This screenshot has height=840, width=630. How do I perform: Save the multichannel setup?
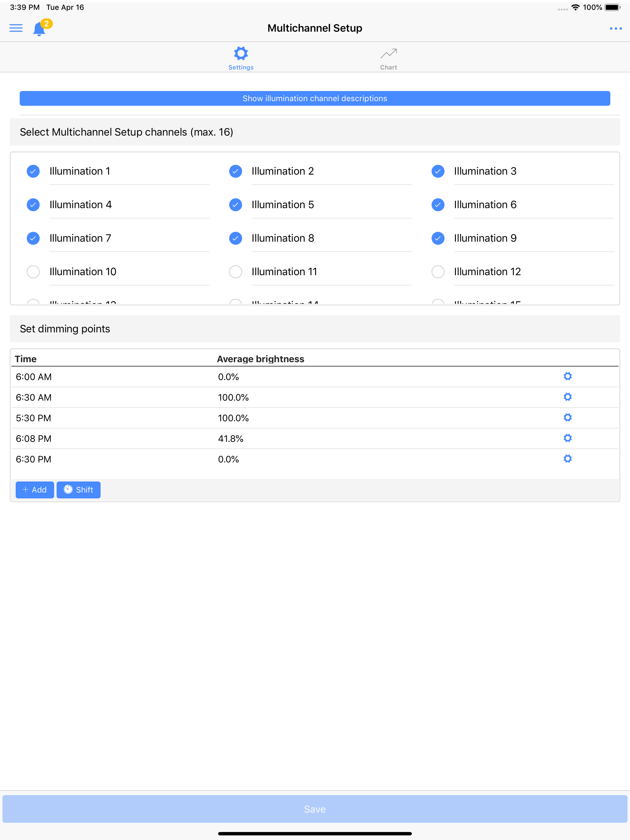click(315, 809)
